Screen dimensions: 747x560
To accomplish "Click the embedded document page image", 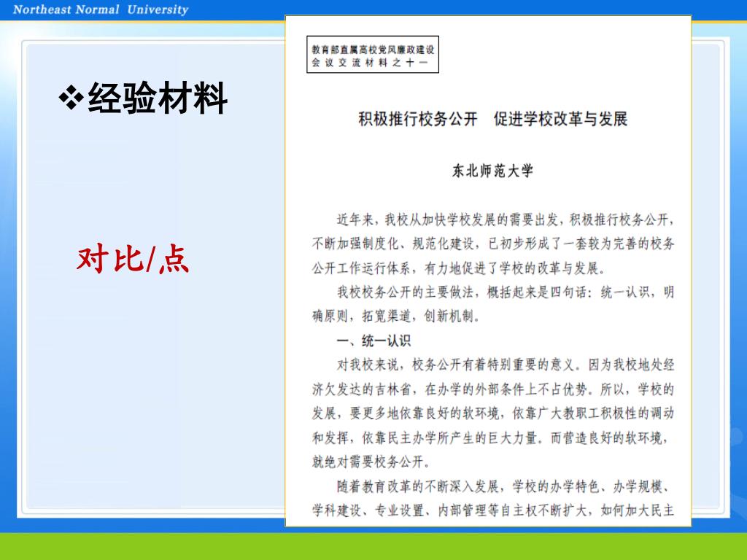I will [488, 271].
